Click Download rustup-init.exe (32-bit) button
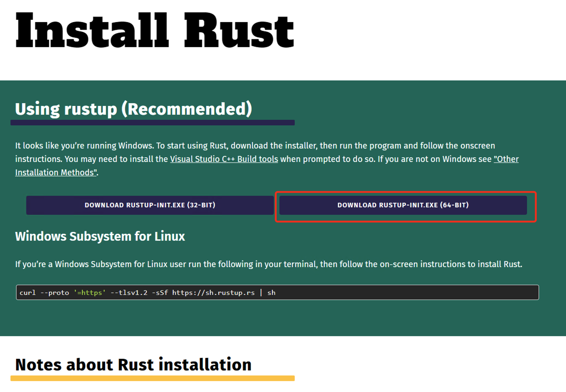This screenshot has width=566, height=392. pos(150,205)
